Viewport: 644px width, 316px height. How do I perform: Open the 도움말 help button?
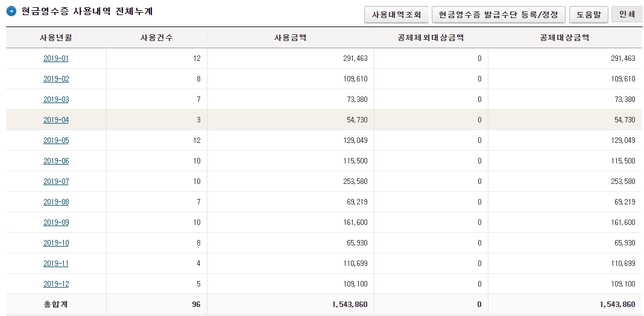tap(589, 15)
